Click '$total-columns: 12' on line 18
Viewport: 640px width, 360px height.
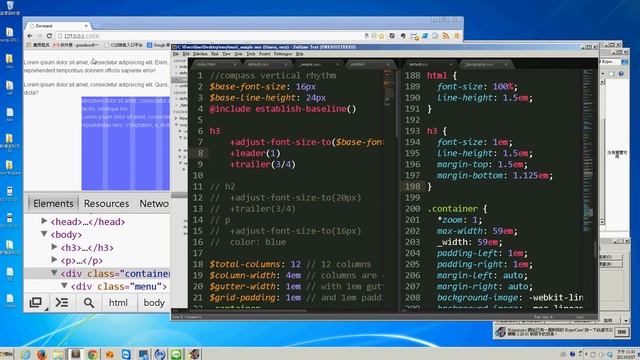click(x=255, y=264)
